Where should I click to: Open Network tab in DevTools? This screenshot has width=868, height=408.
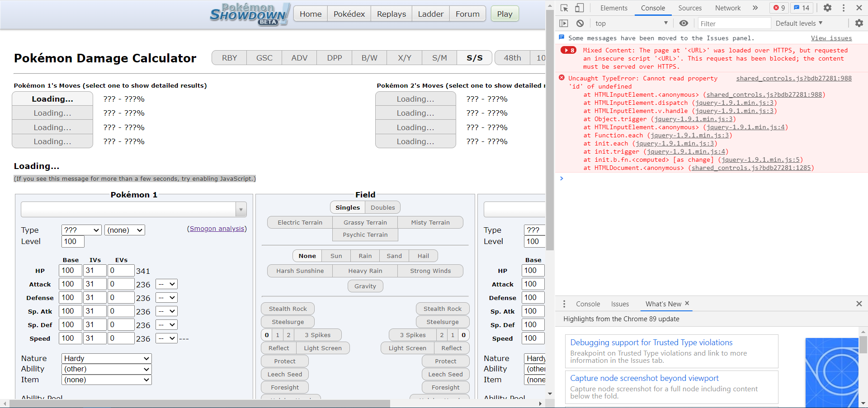pos(728,8)
